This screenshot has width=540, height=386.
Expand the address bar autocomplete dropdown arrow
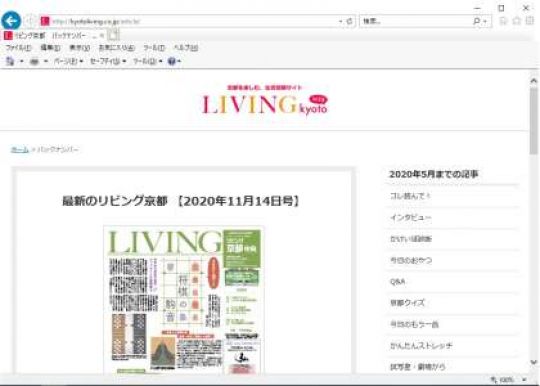coord(341,21)
